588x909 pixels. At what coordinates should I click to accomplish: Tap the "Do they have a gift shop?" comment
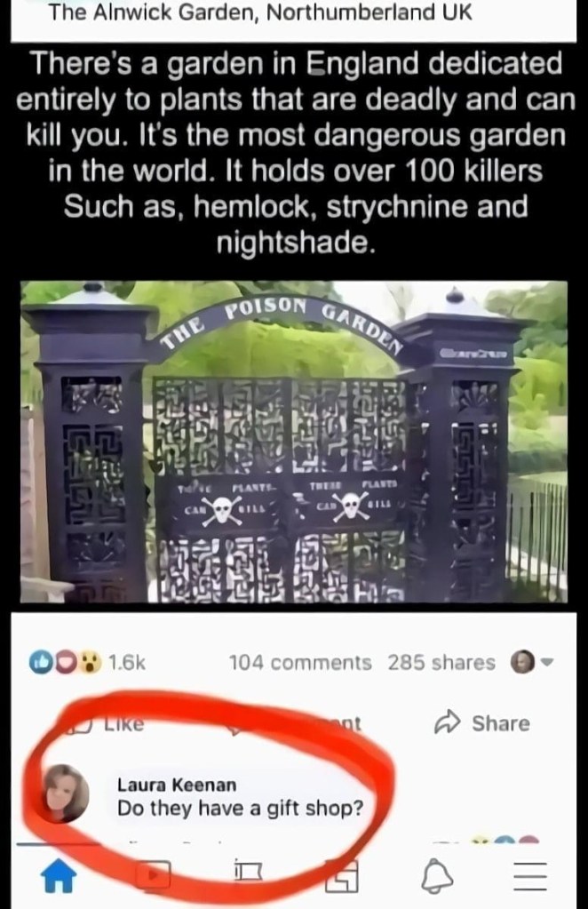coord(241,808)
